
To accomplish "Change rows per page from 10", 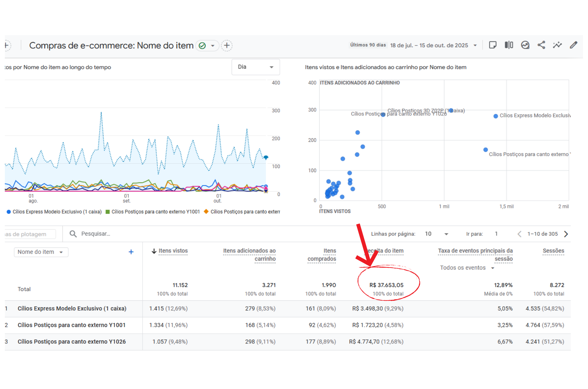I will pyautogui.click(x=437, y=234).
